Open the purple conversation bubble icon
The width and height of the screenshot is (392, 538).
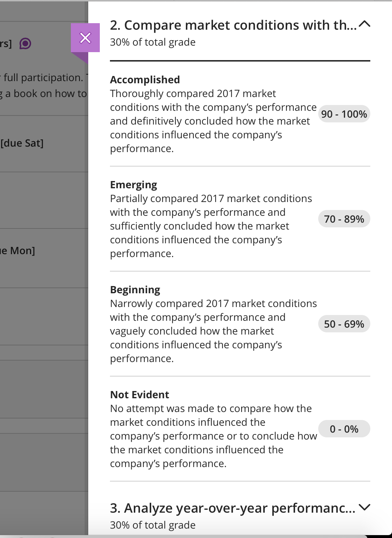click(x=25, y=44)
